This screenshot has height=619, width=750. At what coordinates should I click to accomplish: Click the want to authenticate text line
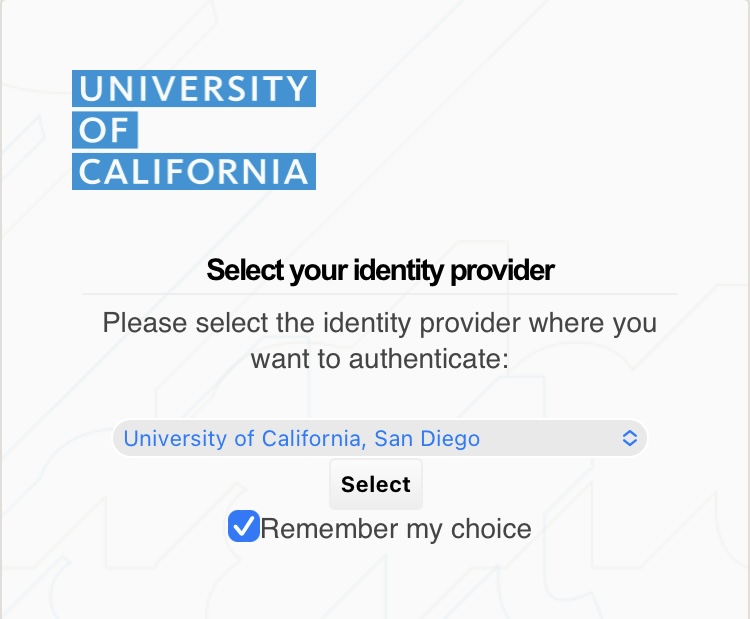pyautogui.click(x=380, y=359)
